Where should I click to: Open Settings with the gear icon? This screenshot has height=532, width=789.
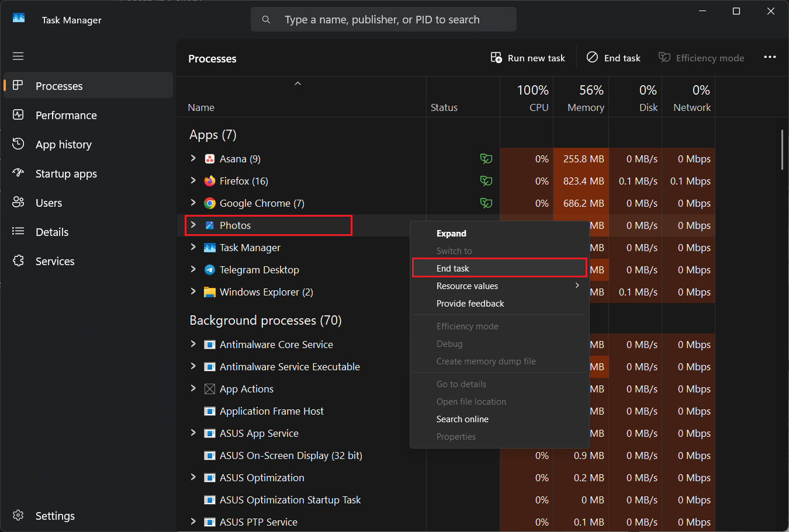point(18,516)
